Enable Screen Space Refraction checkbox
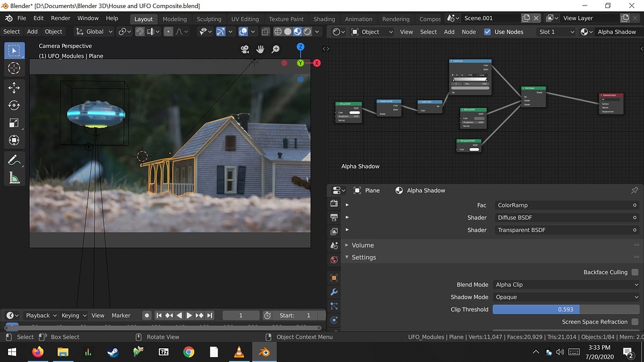This screenshot has height=362, width=644. coord(635,322)
